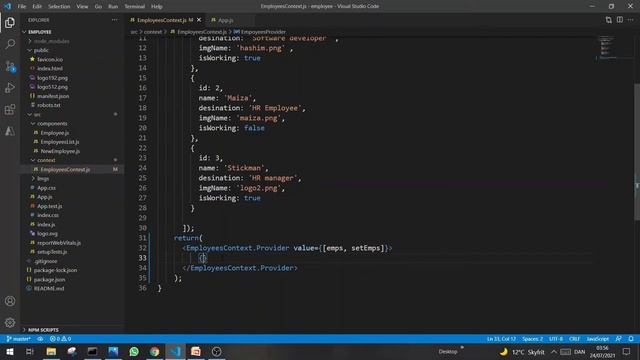Open the Source Control view
The height and width of the screenshot is (360, 640).
click(10, 66)
